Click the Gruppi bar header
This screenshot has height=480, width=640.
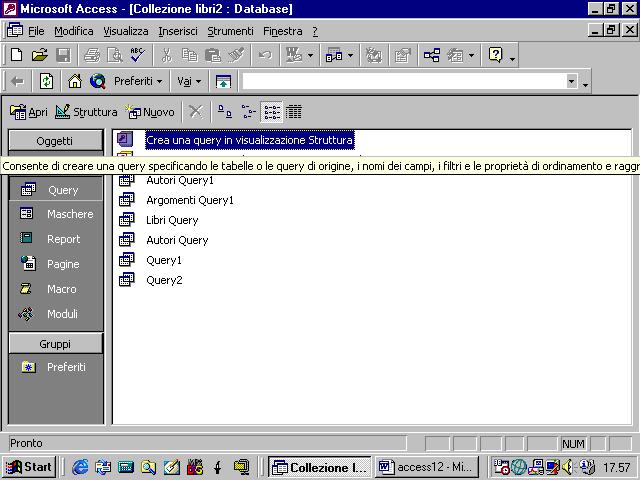pyautogui.click(x=56, y=344)
